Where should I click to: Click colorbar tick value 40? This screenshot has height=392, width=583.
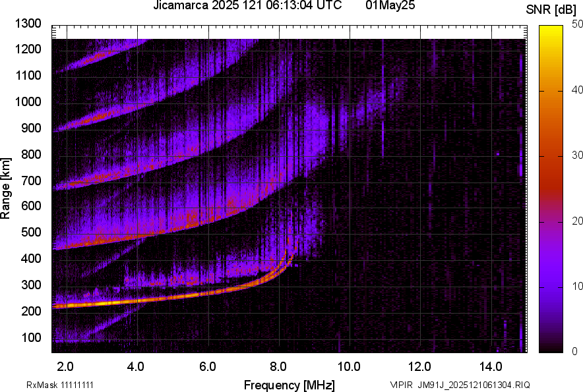click(578, 90)
